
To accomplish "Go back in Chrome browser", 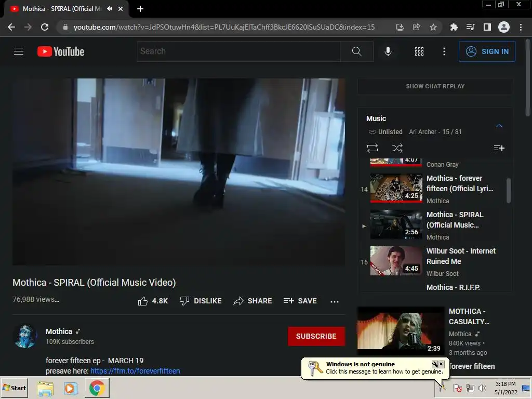I will click(x=11, y=27).
